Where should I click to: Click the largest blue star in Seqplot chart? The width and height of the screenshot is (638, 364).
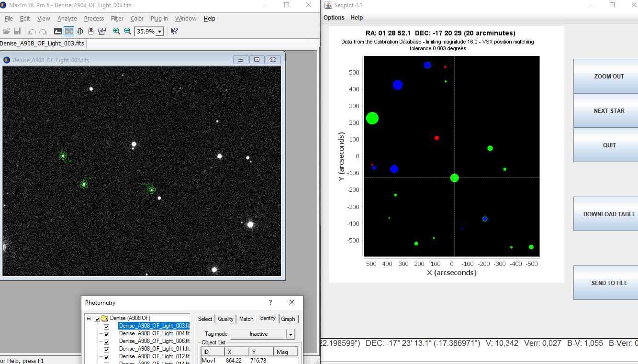click(x=398, y=85)
